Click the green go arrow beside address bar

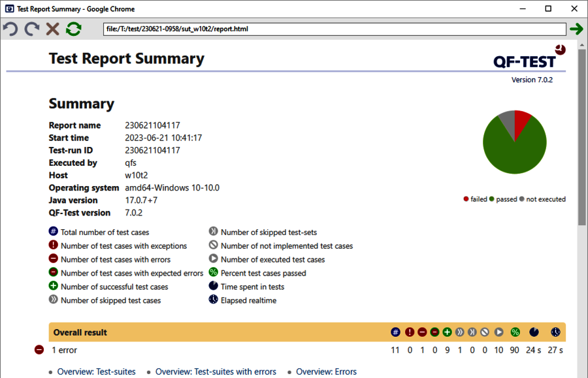[576, 29]
